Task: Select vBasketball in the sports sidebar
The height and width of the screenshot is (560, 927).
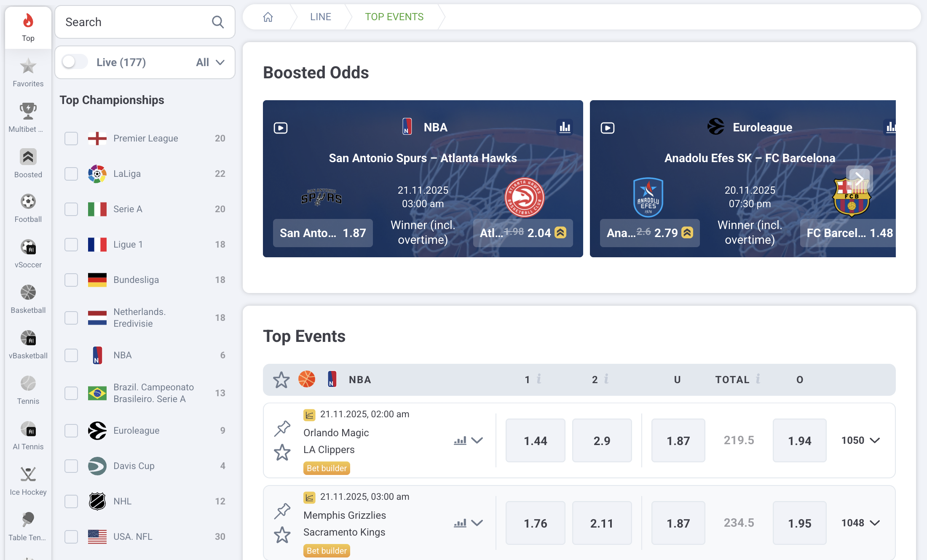Action: [28, 345]
